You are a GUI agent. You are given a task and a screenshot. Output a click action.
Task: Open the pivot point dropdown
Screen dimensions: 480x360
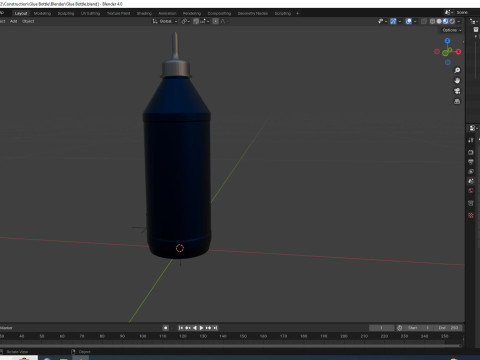click(185, 21)
